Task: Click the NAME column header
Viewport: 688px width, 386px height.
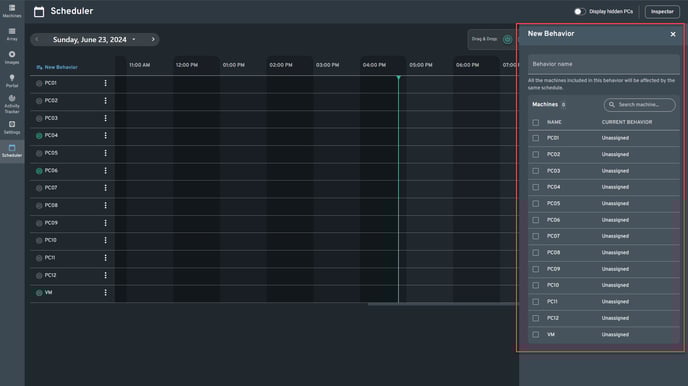Action: pos(554,122)
